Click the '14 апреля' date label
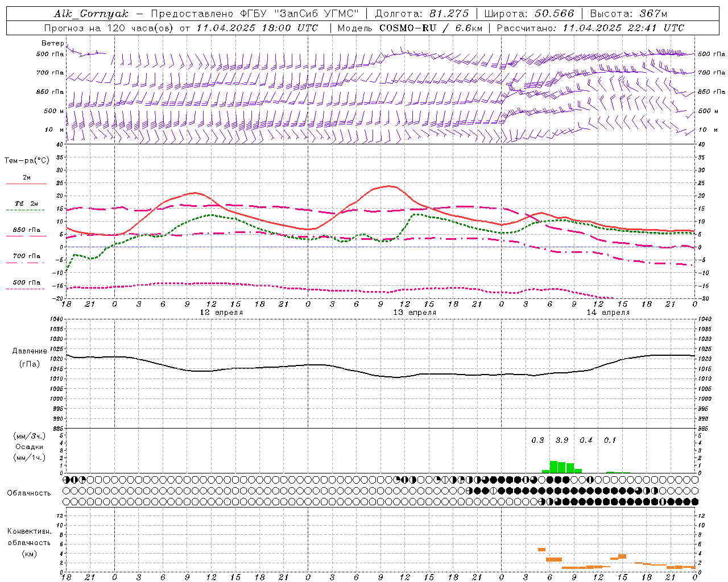The image size is (728, 582). [x=608, y=313]
